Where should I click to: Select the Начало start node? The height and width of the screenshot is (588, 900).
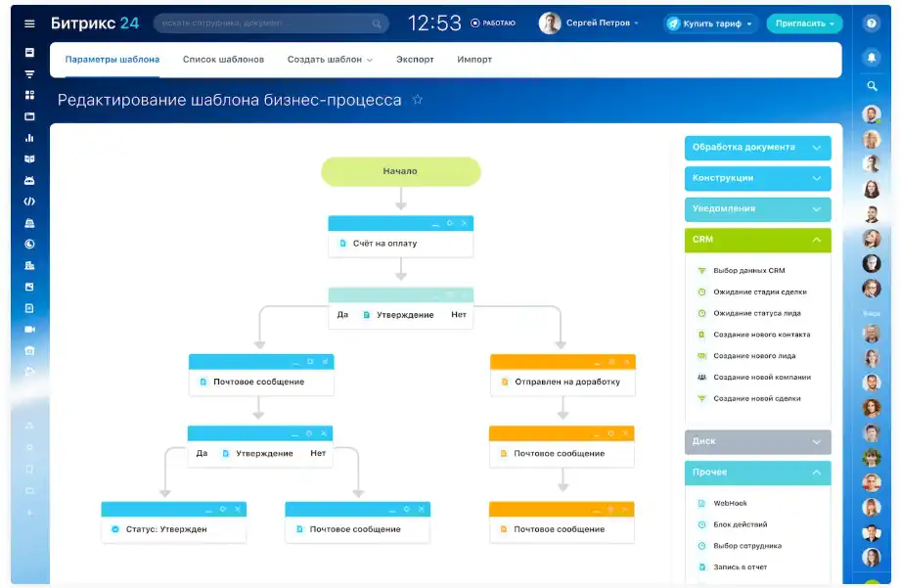401,171
